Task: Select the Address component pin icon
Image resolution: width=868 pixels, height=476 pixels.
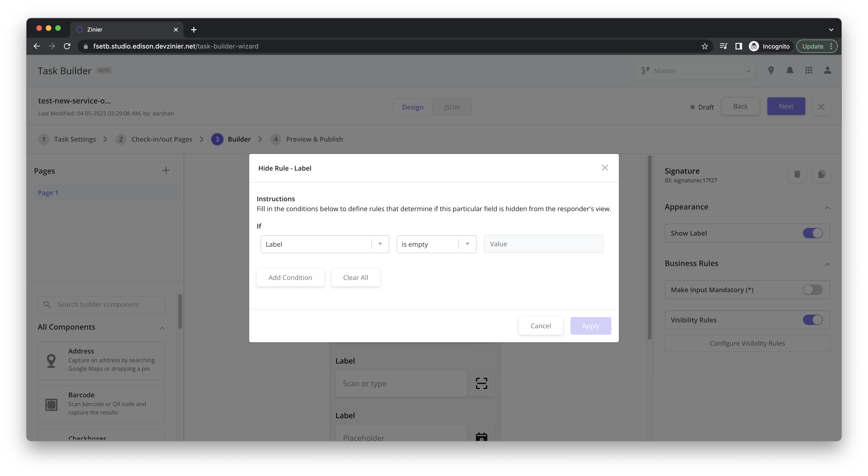Action: click(51, 361)
